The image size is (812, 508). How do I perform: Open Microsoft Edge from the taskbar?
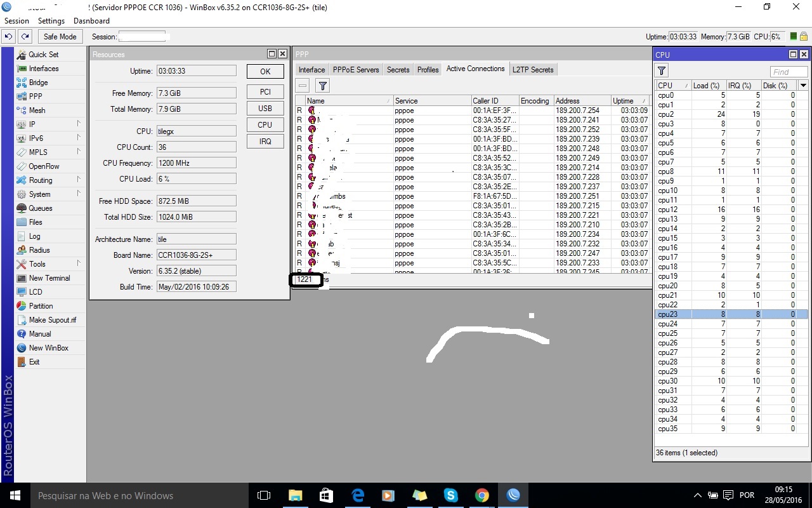coord(358,495)
